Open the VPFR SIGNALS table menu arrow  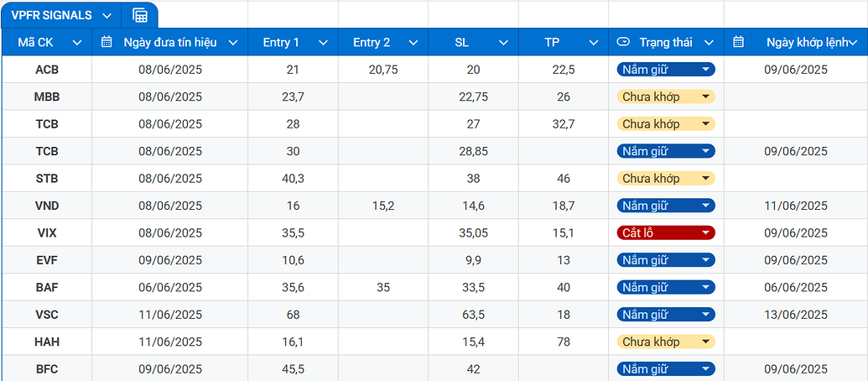pyautogui.click(x=107, y=15)
